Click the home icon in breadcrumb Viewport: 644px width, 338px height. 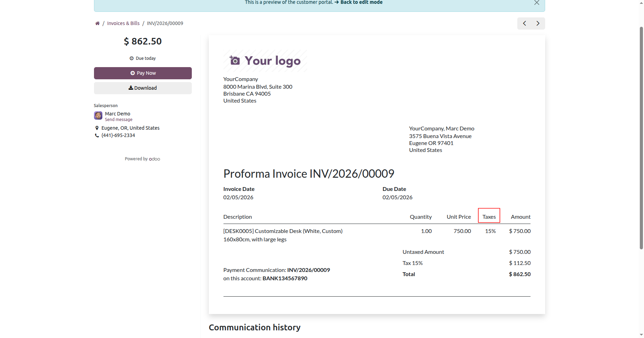click(x=97, y=23)
